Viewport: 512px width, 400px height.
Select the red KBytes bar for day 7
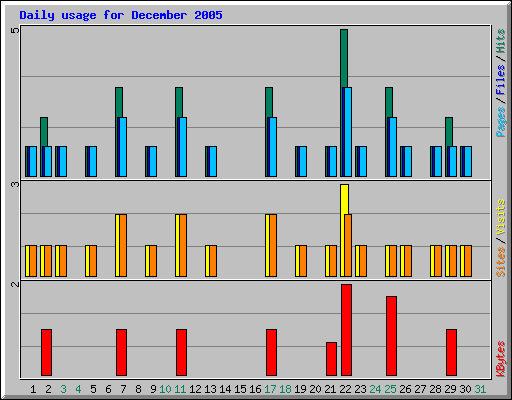coord(121,352)
